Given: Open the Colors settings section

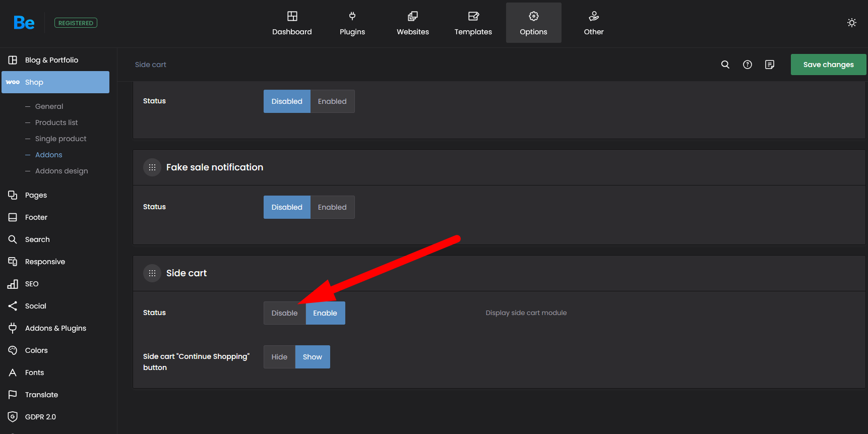Looking at the screenshot, I should 36,350.
